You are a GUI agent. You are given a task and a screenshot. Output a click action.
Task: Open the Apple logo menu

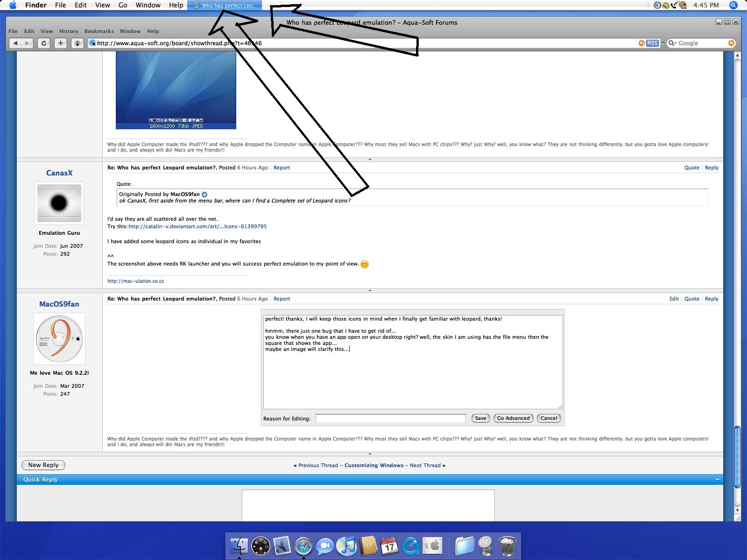tap(13, 5)
